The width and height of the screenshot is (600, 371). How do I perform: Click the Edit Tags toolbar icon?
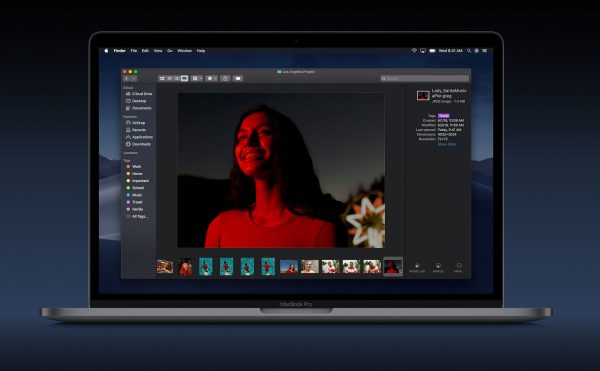[238, 78]
